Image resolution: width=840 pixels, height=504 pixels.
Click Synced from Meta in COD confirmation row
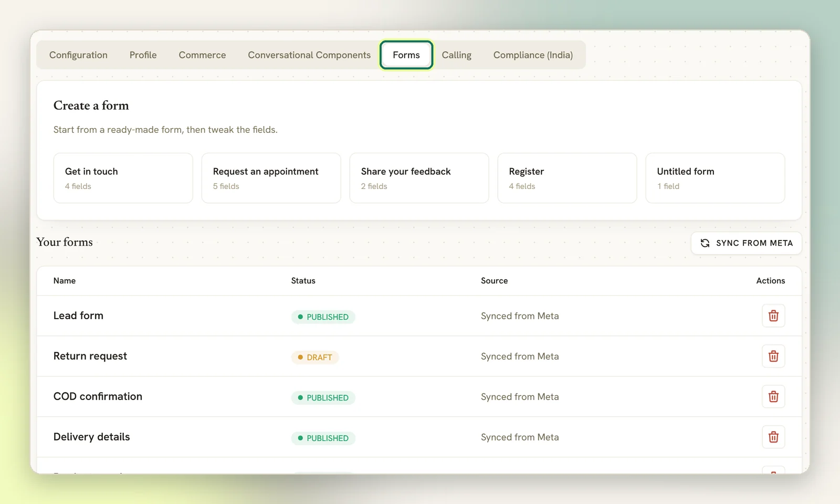point(520,397)
